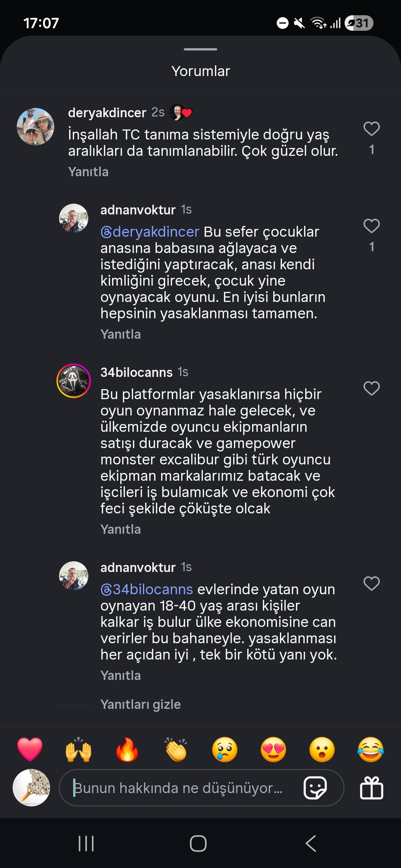Tap the red heart quick reaction emoji
This screenshot has height=868, width=401.
pyautogui.click(x=30, y=749)
